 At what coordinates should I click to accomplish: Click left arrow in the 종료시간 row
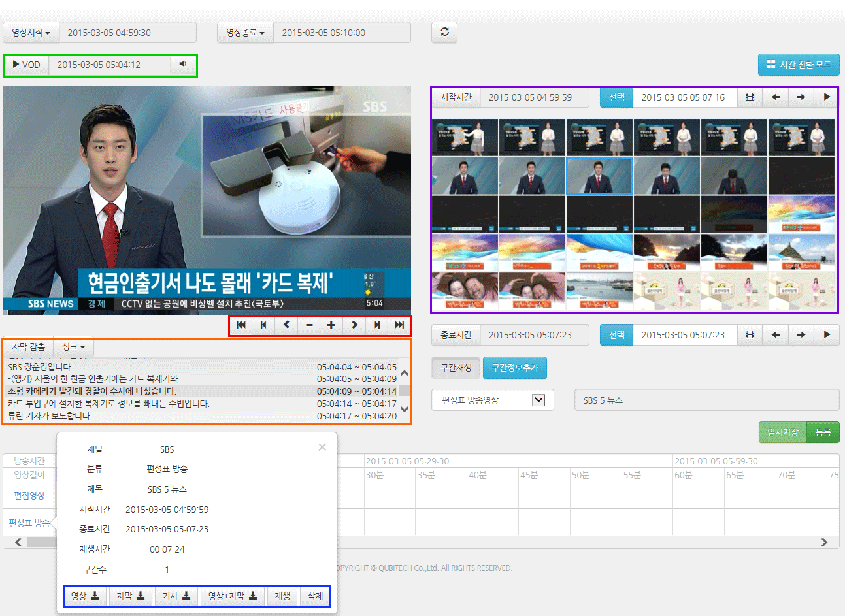point(776,334)
